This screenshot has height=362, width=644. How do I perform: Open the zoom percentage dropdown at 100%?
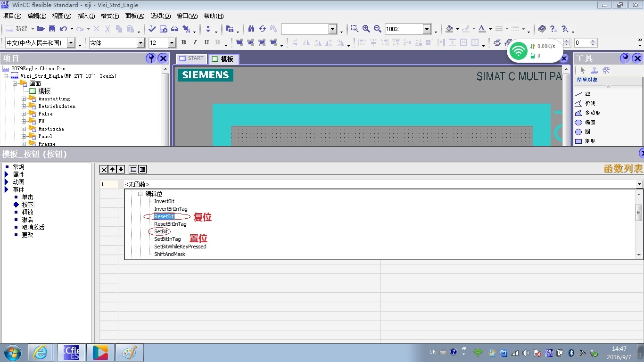408,29
